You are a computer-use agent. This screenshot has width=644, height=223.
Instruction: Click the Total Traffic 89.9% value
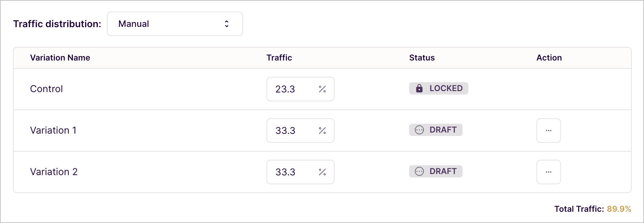(x=619, y=209)
